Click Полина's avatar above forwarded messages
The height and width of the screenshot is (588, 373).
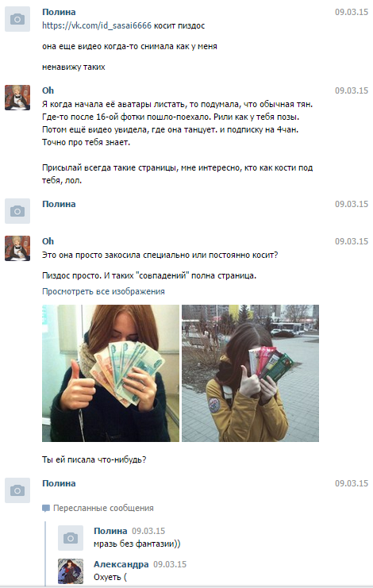[x=17, y=490]
